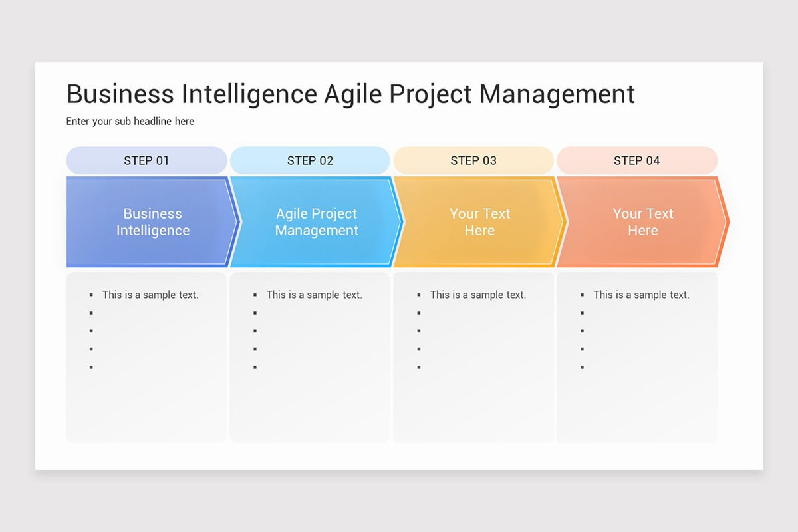The height and width of the screenshot is (532, 798).
Task: Select the gray content box below STEP 01
Action: 146,357
